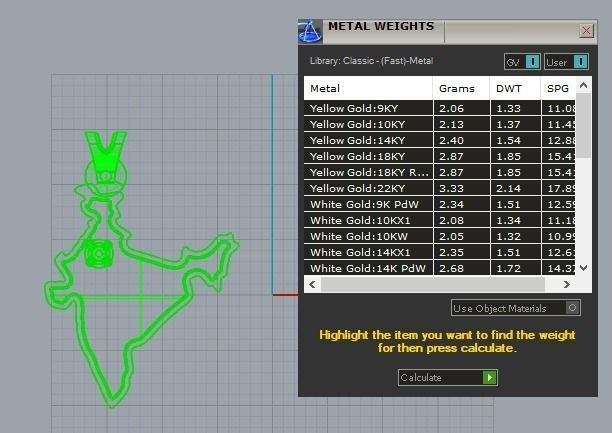Close the Metal Weights panel
Image resolution: width=612 pixels, height=433 pixels.
586,30
